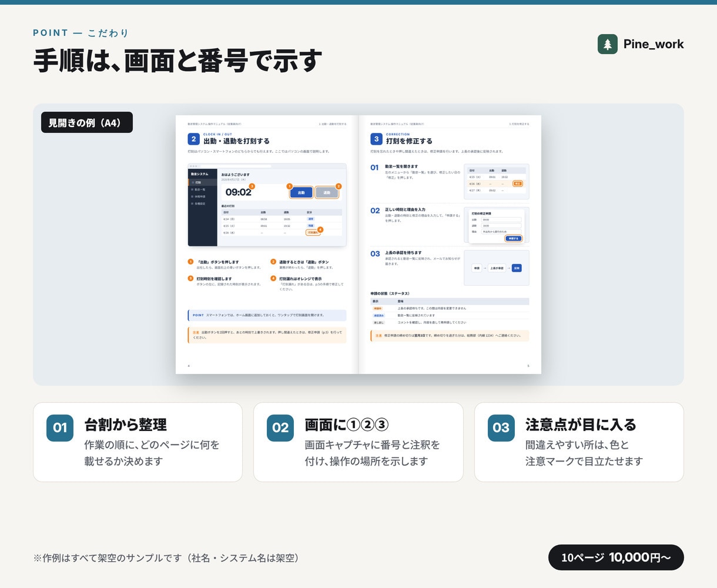717x588 pixels.
Task: Click the 申請中 status tag
Action: coord(377,308)
